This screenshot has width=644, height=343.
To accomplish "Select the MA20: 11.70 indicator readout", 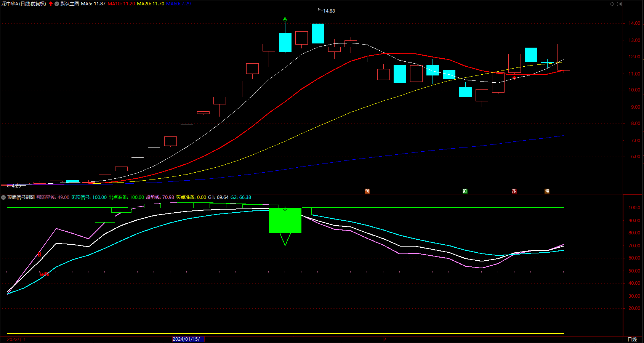I will (151, 4).
